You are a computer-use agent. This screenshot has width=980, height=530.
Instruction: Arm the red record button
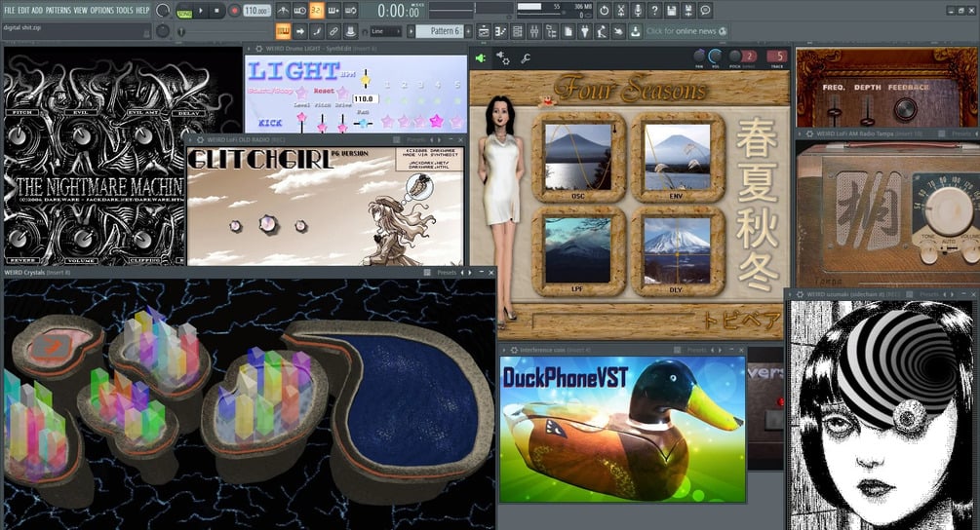[234, 11]
